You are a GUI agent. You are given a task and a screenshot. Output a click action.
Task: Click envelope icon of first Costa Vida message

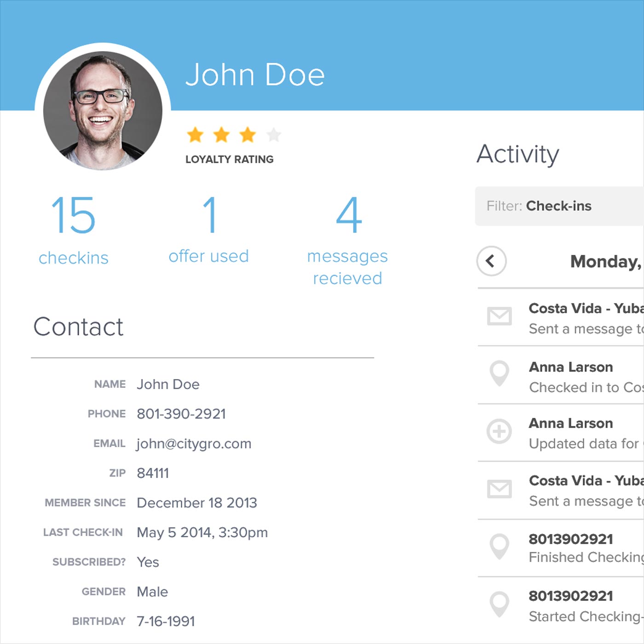[x=499, y=316]
